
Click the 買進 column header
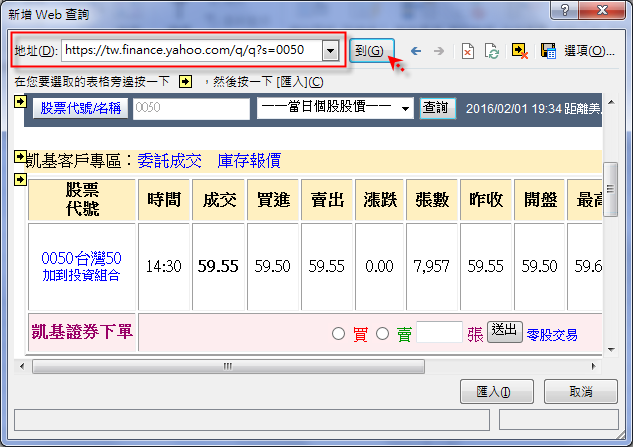[273, 200]
